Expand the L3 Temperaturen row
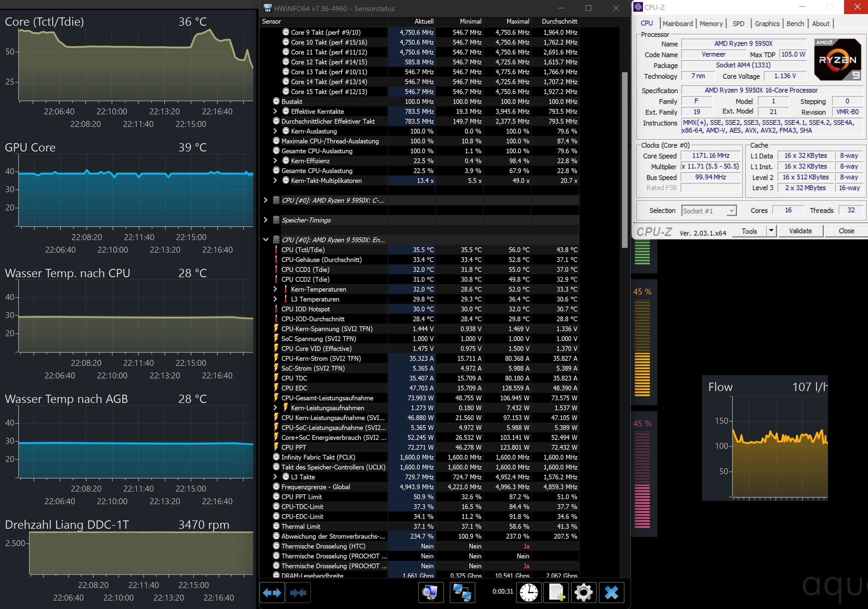Screen dimensions: 868x609 275,299
